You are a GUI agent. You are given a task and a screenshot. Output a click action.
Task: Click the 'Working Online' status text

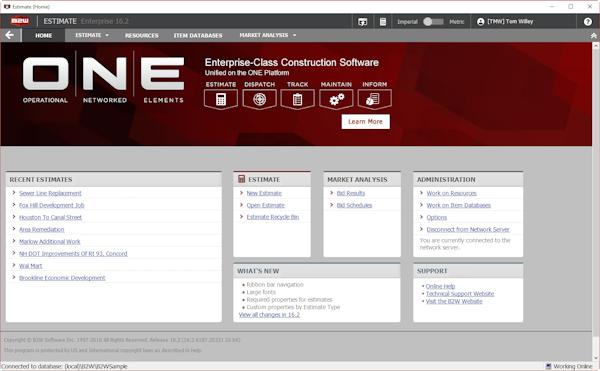pyautogui.click(x=573, y=366)
